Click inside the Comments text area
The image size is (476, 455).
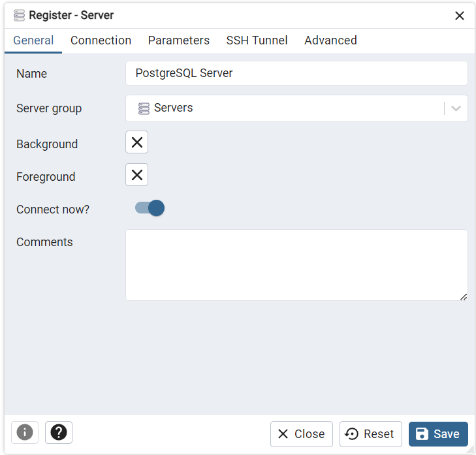[296, 265]
